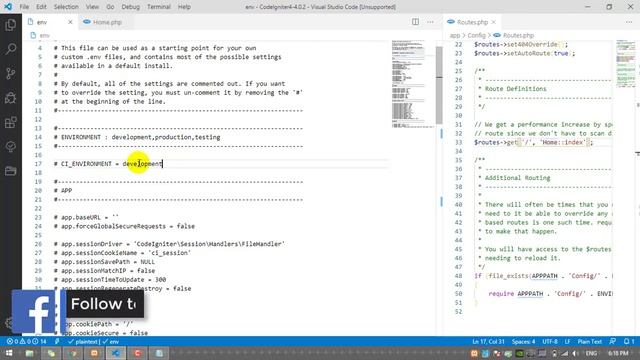Open the sixth activity bar icon below Extensions
The height and width of the screenshot is (360, 640).
[11, 147]
